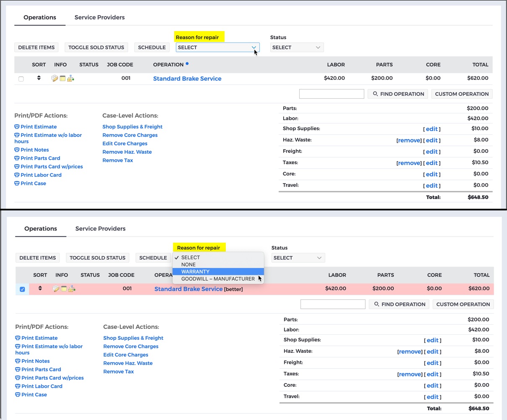
Task: Click edit link on Travel row, lower screenshot
Action: [x=433, y=397]
